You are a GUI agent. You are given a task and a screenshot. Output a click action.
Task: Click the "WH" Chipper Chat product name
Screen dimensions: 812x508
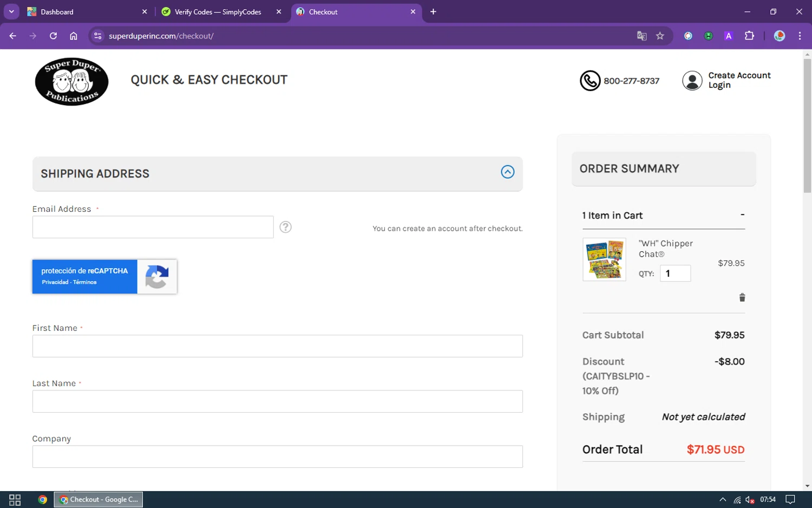pos(665,249)
